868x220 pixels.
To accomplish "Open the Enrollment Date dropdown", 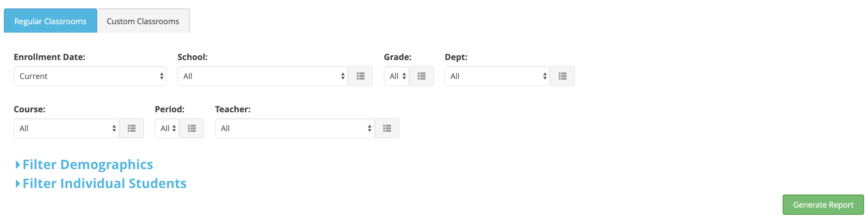I will tap(90, 76).
